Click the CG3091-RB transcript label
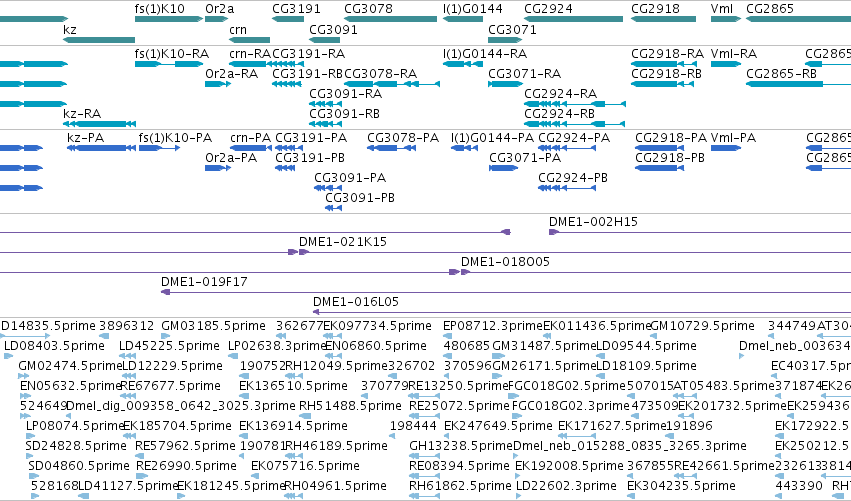This screenshot has height=501, width=851. tap(344, 114)
